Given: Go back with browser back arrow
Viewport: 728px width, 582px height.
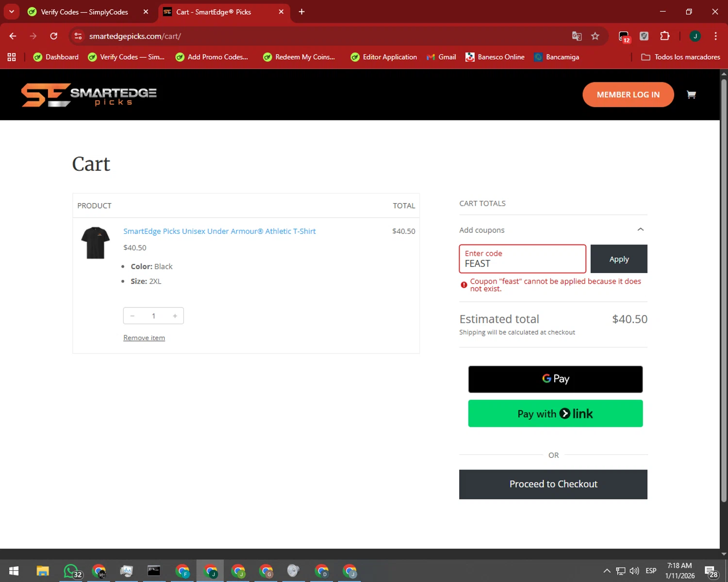Looking at the screenshot, I should coord(13,36).
